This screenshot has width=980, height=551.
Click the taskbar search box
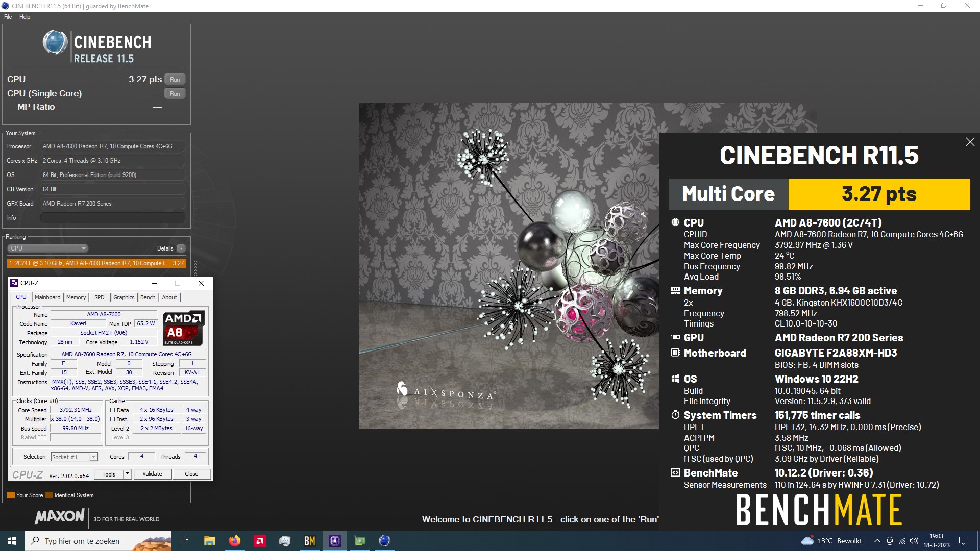pyautogui.click(x=99, y=541)
